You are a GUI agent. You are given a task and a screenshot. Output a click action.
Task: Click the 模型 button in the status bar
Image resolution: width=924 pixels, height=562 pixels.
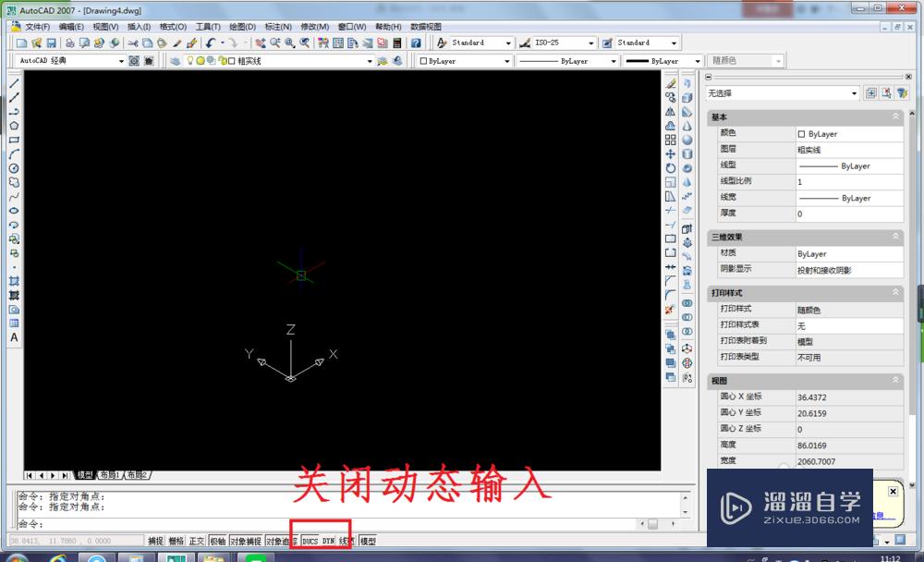(368, 540)
